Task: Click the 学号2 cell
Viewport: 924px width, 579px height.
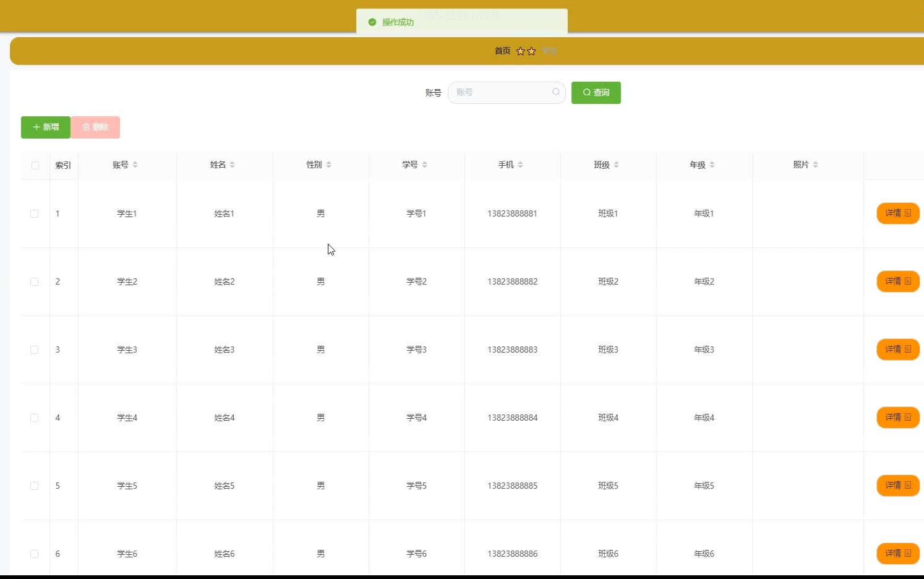Action: coord(416,281)
